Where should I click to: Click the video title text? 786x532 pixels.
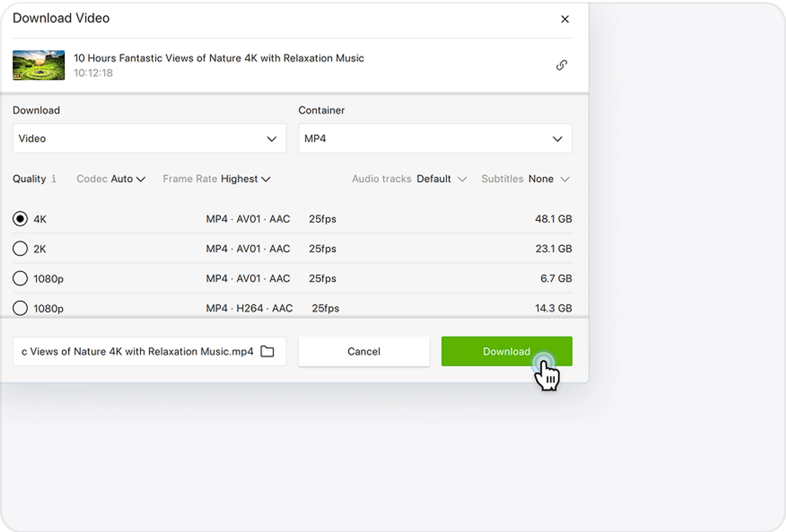point(218,58)
